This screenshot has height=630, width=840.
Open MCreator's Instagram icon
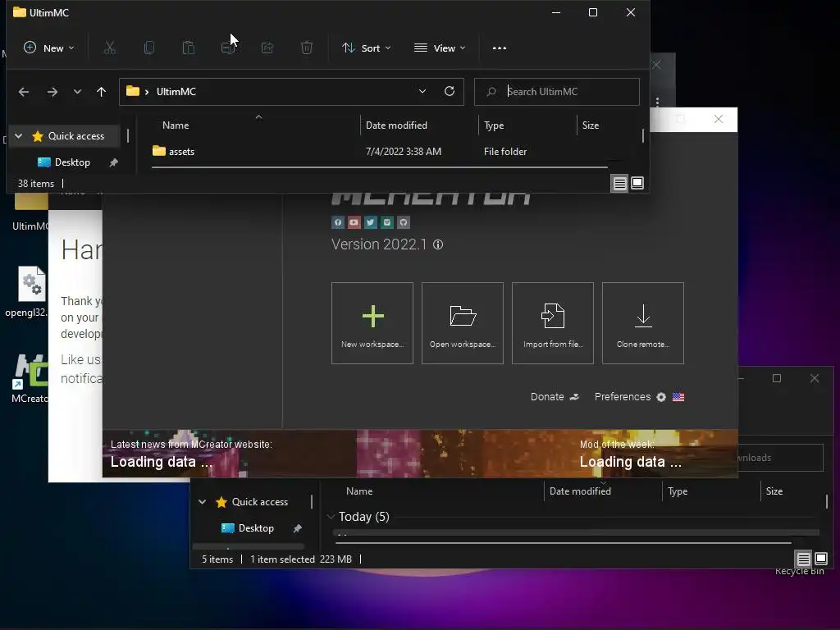pyautogui.click(x=387, y=222)
